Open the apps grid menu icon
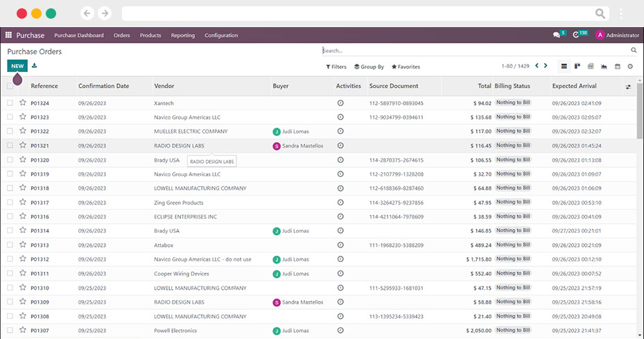644x339 pixels. coord(8,35)
